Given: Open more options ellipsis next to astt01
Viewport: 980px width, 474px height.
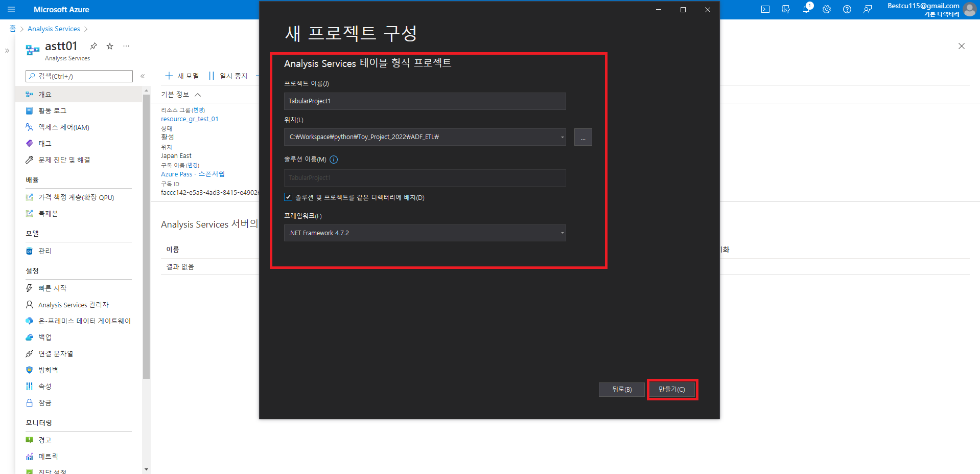Looking at the screenshot, I should [x=126, y=46].
